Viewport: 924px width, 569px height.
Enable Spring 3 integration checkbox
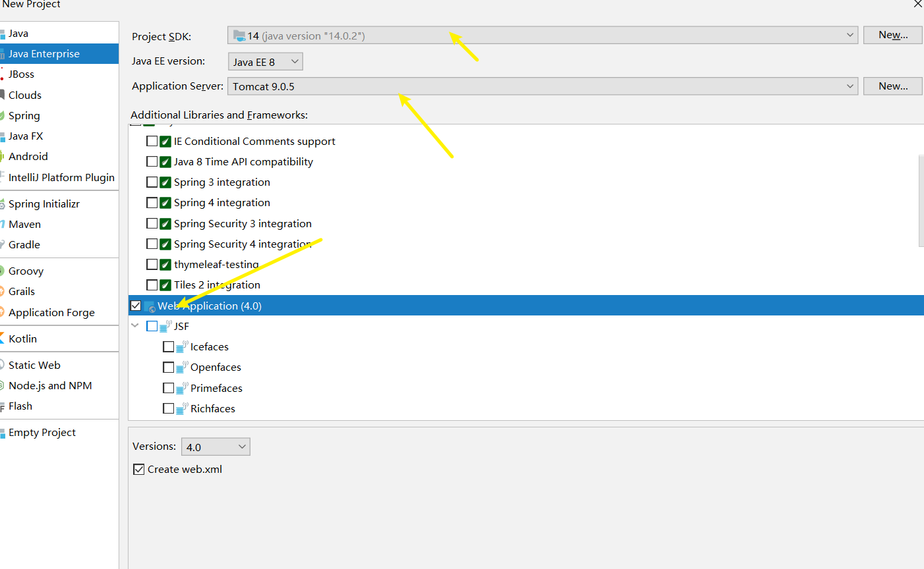coord(152,182)
